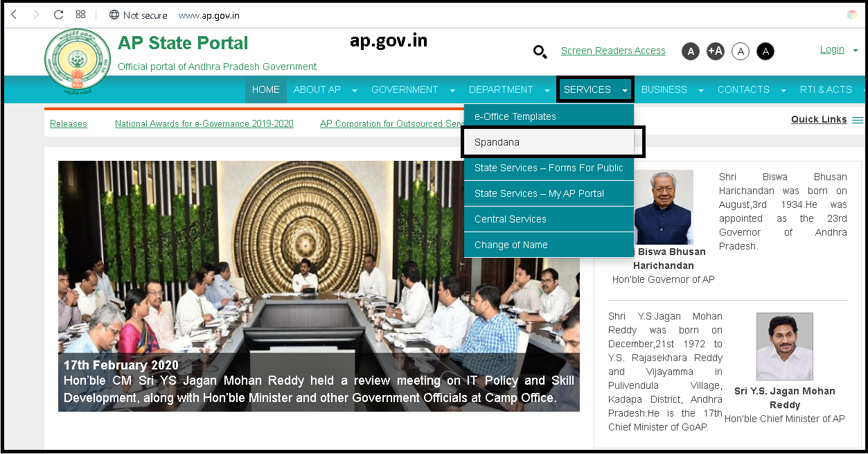Click the AP State Portal title
This screenshot has width=868, height=454.
click(183, 43)
